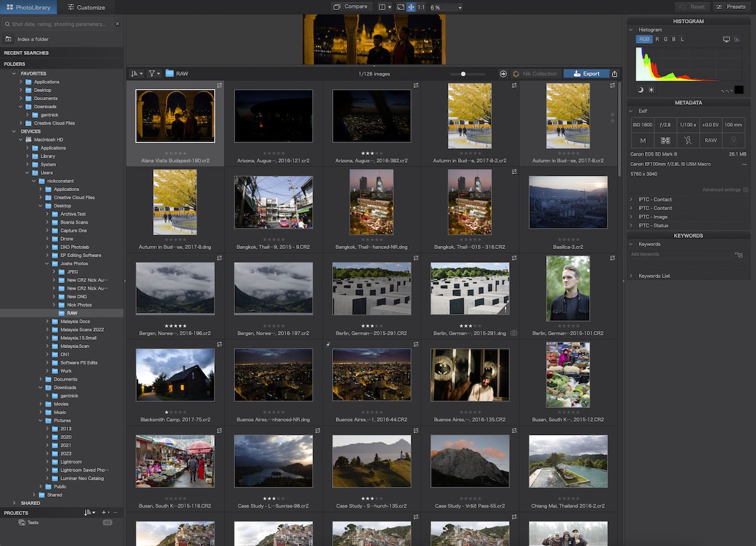The width and height of the screenshot is (756, 546).
Task: Open the Presets button at top right
Action: tap(732, 6)
